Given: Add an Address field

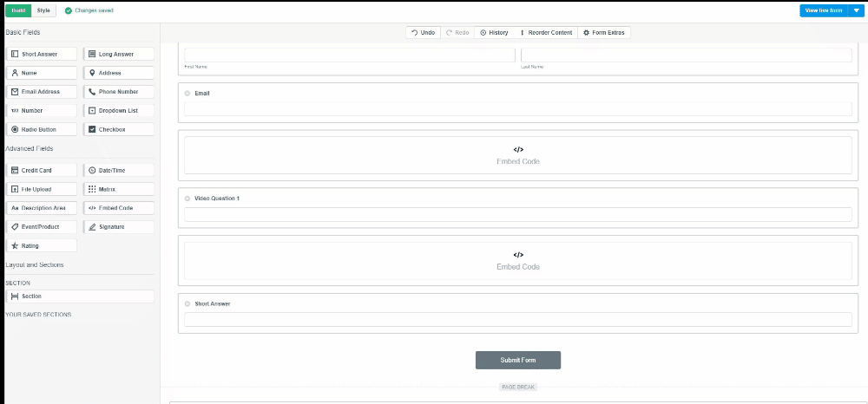Looking at the screenshot, I should pyautogui.click(x=118, y=73).
